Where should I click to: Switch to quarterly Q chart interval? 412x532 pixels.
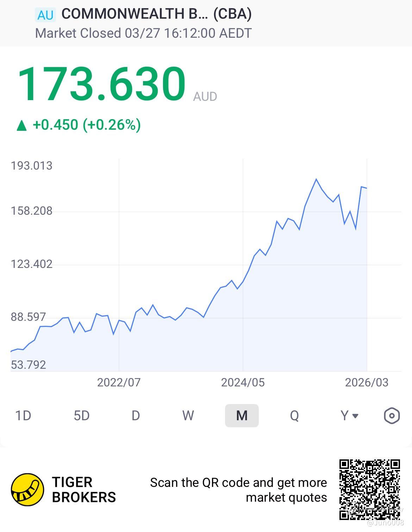pyautogui.click(x=294, y=416)
